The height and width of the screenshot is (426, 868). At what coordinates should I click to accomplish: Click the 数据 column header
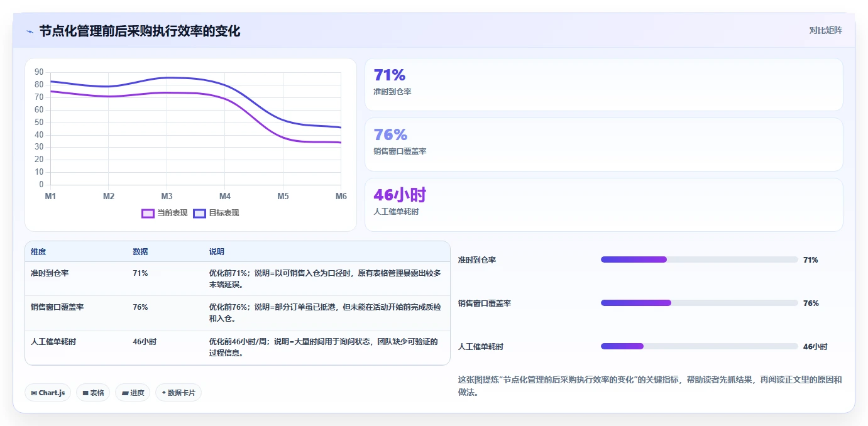pyautogui.click(x=140, y=252)
